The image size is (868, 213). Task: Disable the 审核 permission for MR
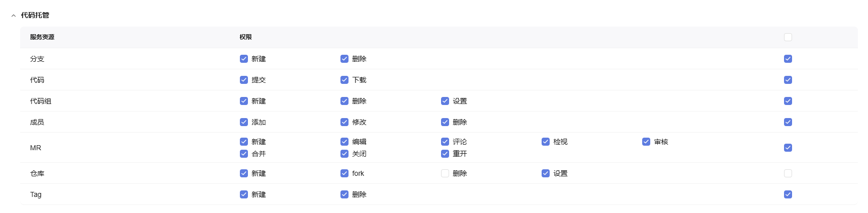pyautogui.click(x=646, y=142)
